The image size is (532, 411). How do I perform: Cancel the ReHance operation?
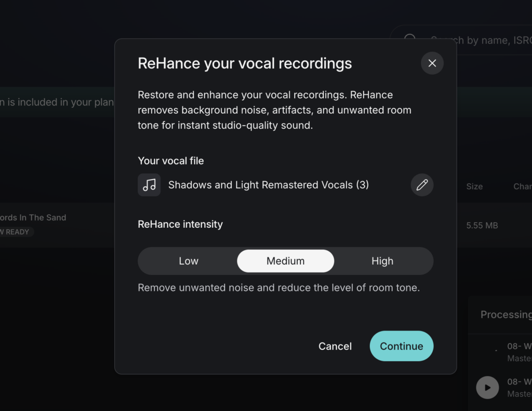(x=335, y=346)
